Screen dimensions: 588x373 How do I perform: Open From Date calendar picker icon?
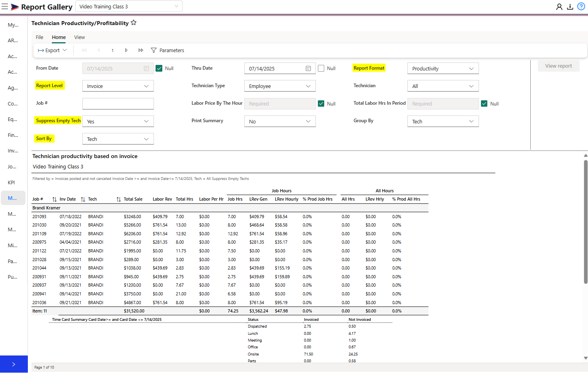pyautogui.click(x=146, y=68)
